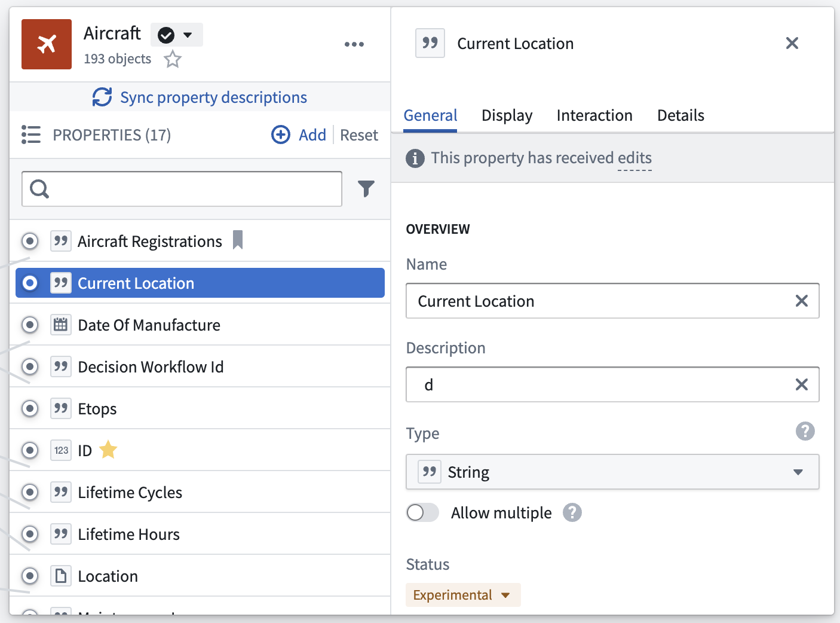Switch to the Details tab
The height and width of the screenshot is (623, 840).
[x=680, y=115]
